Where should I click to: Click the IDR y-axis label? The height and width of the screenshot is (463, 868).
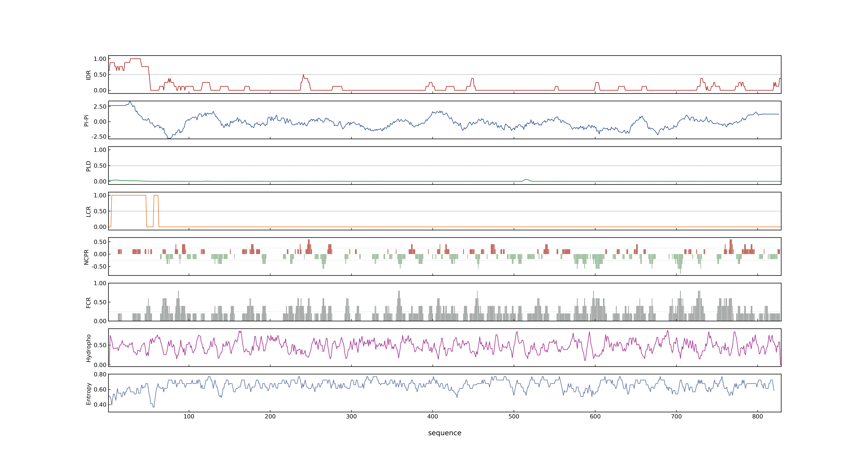coord(88,75)
